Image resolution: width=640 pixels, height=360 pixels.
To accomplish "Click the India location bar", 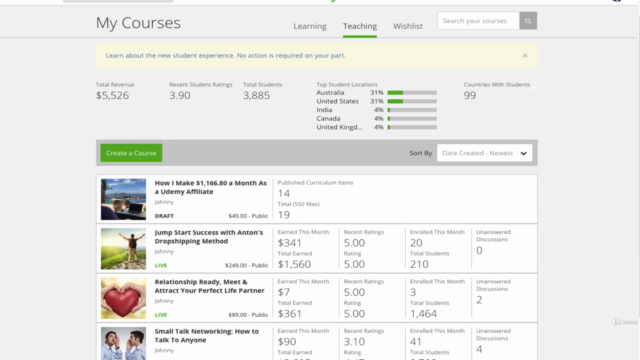I will click(412, 110).
